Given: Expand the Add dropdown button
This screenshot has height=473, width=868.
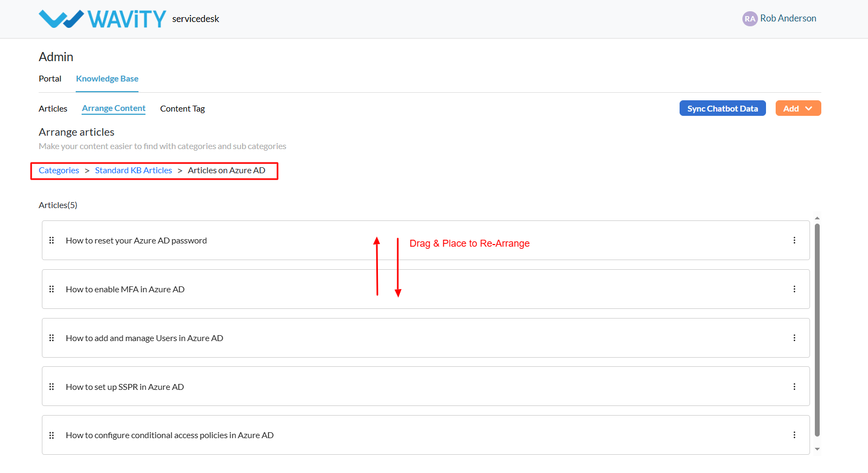Looking at the screenshot, I should pos(798,108).
